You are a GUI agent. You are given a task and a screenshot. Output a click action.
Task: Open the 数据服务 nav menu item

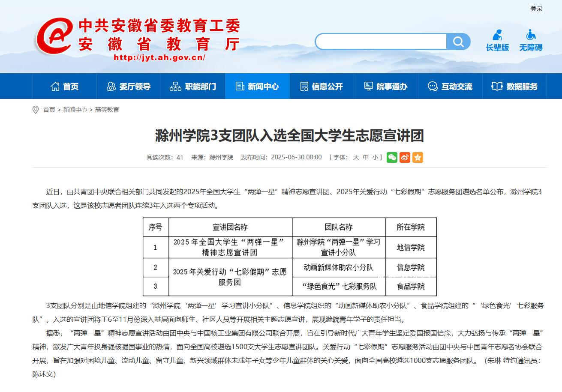[x=514, y=86]
